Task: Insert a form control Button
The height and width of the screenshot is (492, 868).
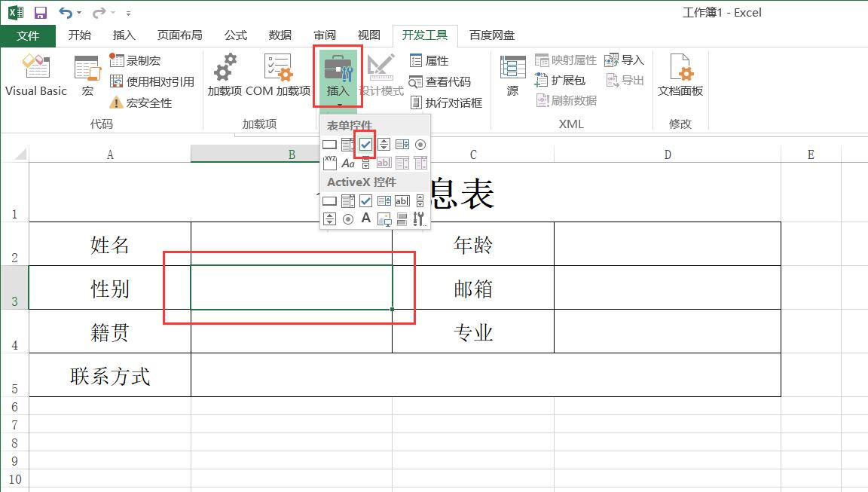Action: (329, 145)
